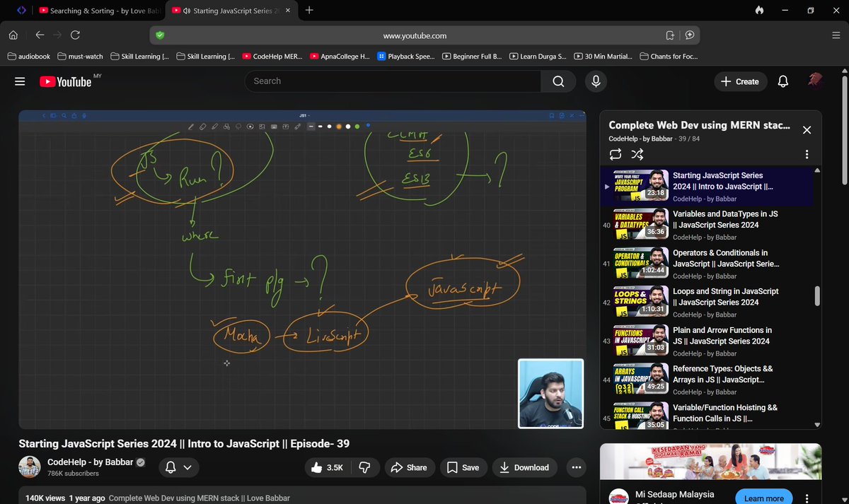
Task: Like the video with 3.5K likes
Action: coord(327,467)
